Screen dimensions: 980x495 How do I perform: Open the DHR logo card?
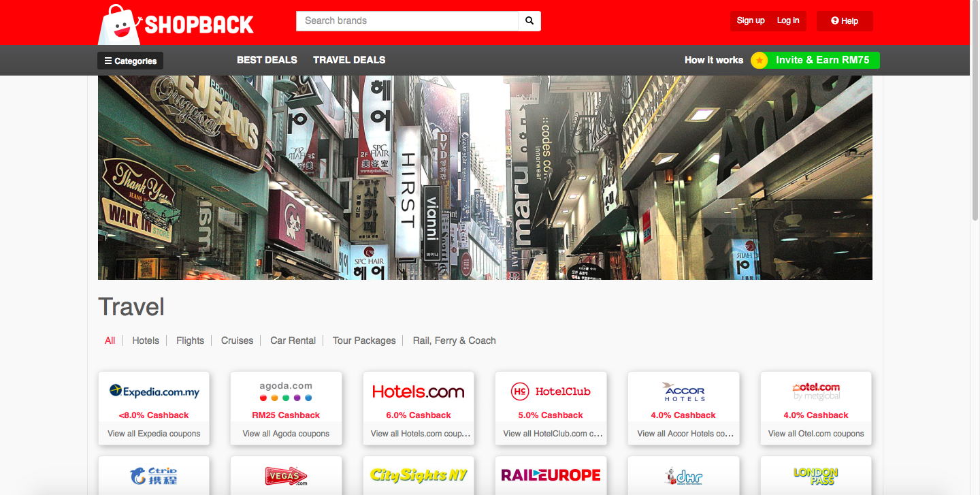(x=683, y=475)
